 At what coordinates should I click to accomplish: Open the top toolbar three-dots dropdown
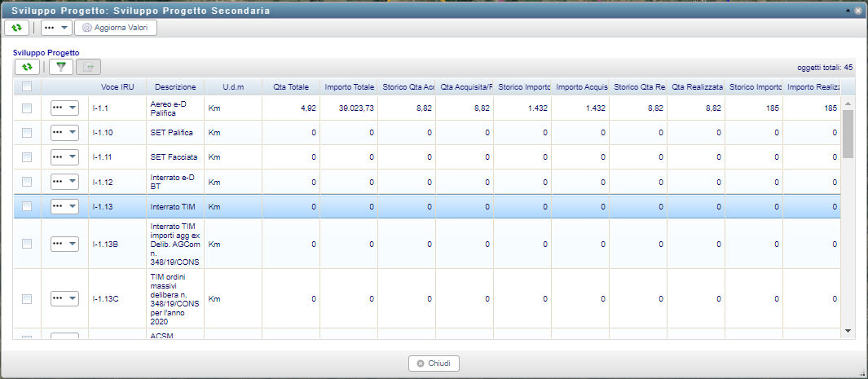(56, 28)
